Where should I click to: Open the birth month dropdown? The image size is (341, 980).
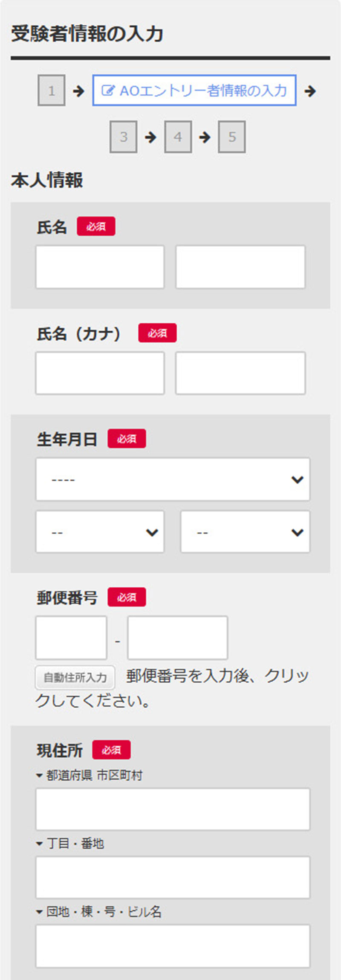tap(100, 532)
